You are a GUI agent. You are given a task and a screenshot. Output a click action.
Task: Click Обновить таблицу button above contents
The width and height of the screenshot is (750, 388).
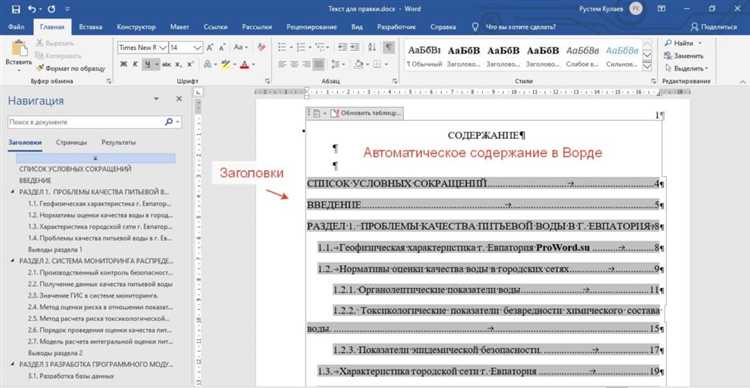[367, 113]
